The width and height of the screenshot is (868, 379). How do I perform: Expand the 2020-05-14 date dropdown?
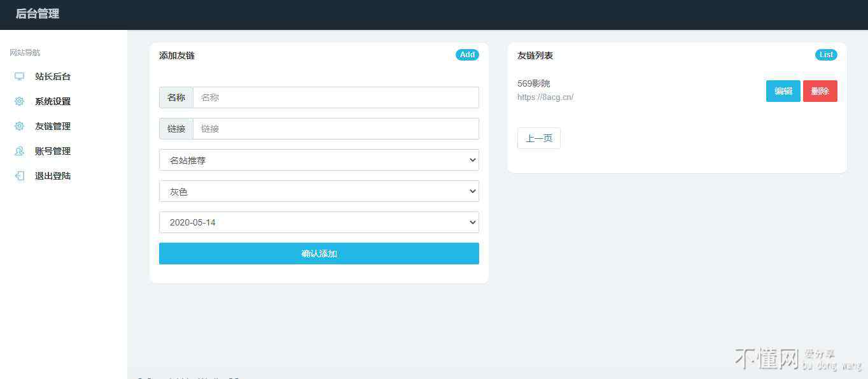click(x=319, y=222)
